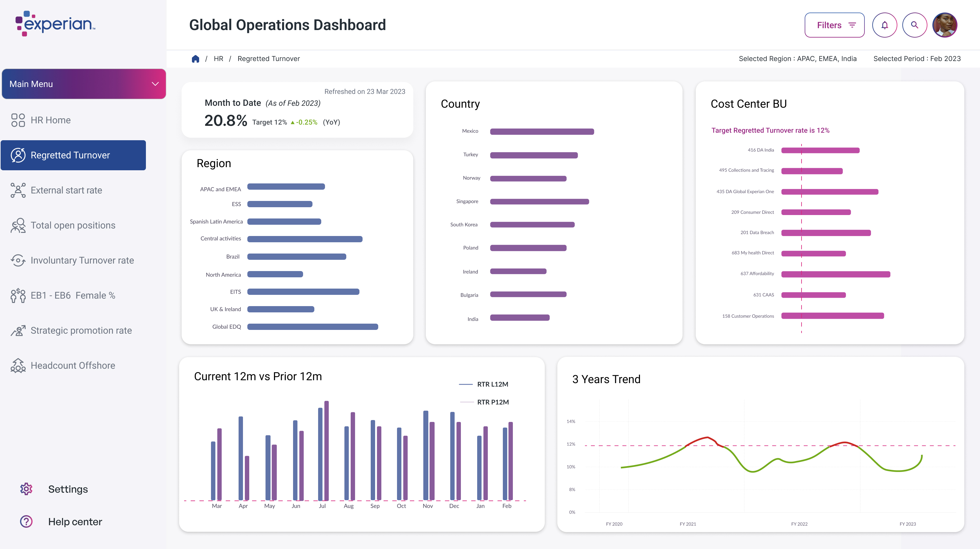980x549 pixels.
Task: Click the Global EDQ region bar
Action: (312, 327)
